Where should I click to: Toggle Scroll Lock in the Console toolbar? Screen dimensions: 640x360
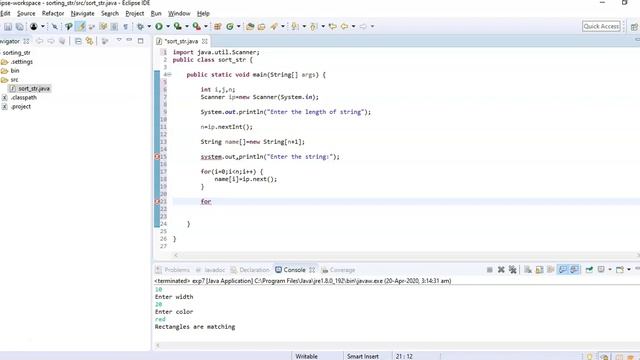[x=539, y=270]
